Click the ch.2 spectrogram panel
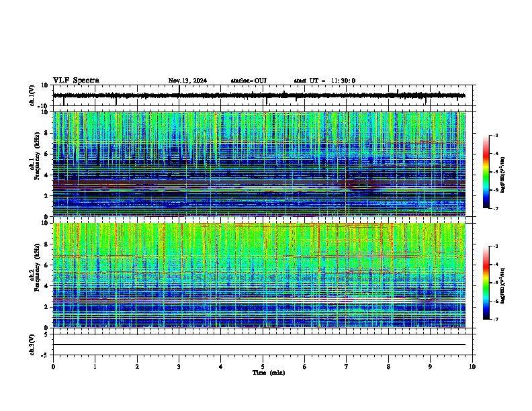 coord(259,275)
